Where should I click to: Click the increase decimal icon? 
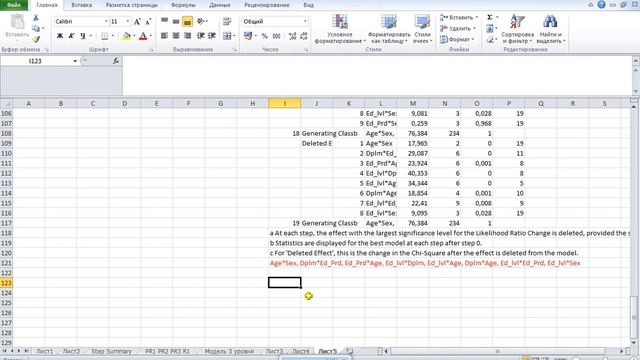pyautogui.click(x=292, y=36)
